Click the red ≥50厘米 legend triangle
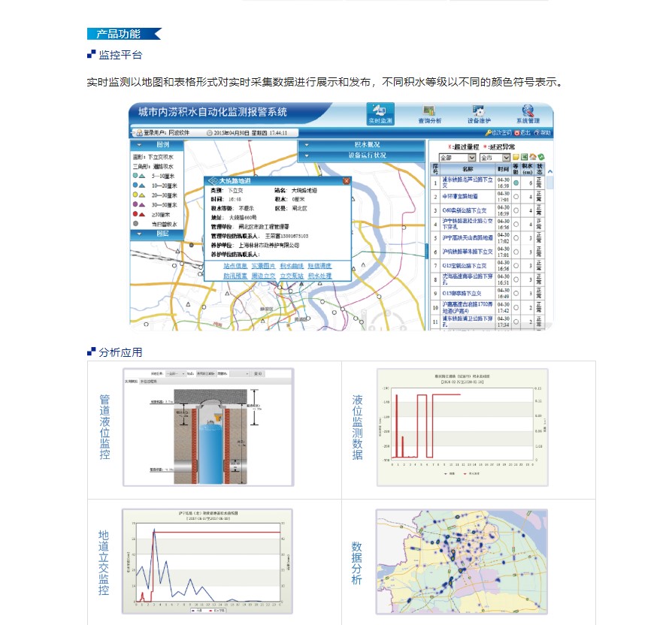The image size is (672, 625). pos(142,214)
